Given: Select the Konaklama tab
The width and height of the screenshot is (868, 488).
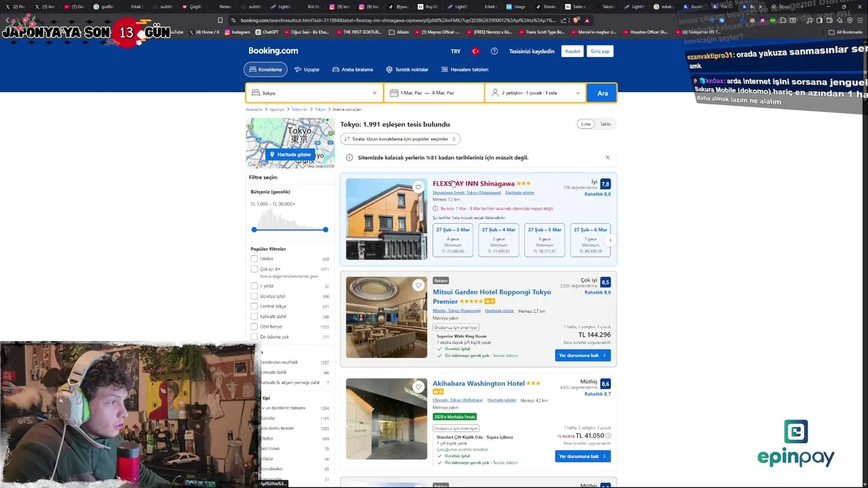Looking at the screenshot, I should coord(265,69).
